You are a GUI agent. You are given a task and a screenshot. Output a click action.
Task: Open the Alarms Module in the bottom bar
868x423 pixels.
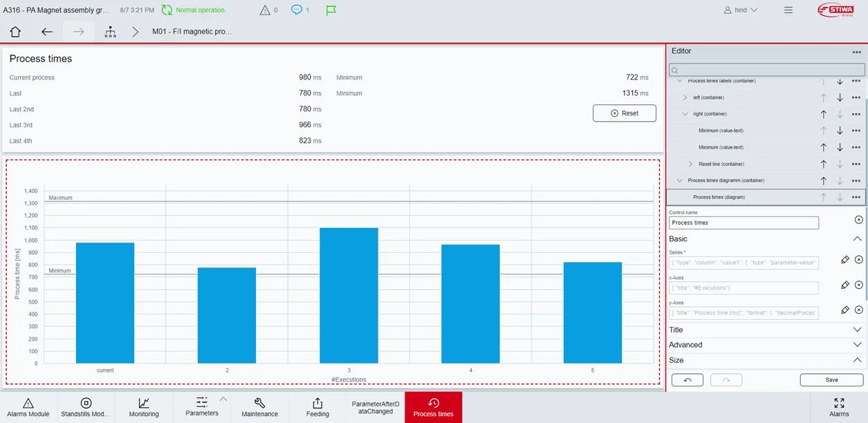[x=28, y=406]
